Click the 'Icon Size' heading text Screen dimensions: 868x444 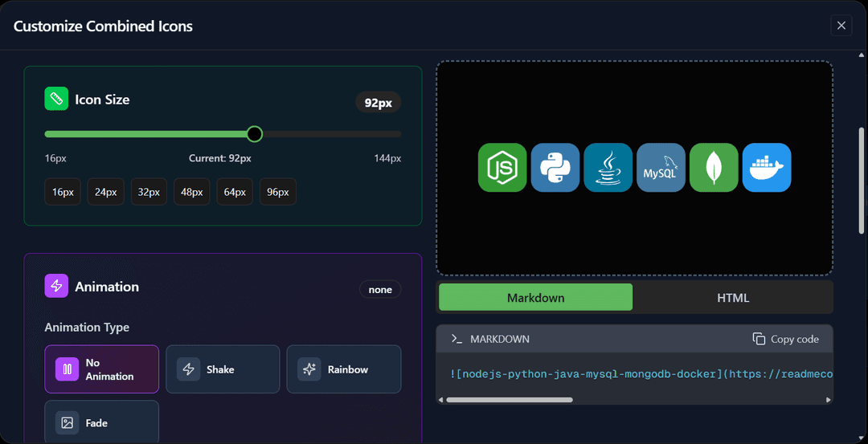102,100
